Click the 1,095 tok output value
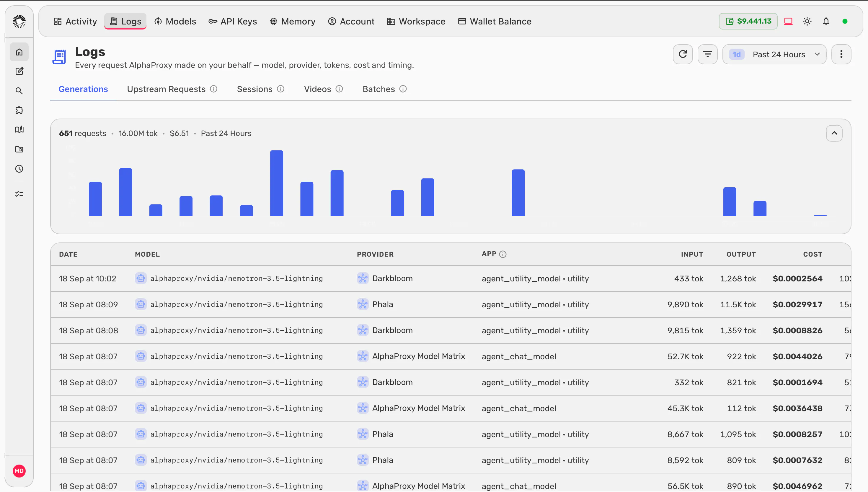The image size is (868, 492). pyautogui.click(x=738, y=434)
